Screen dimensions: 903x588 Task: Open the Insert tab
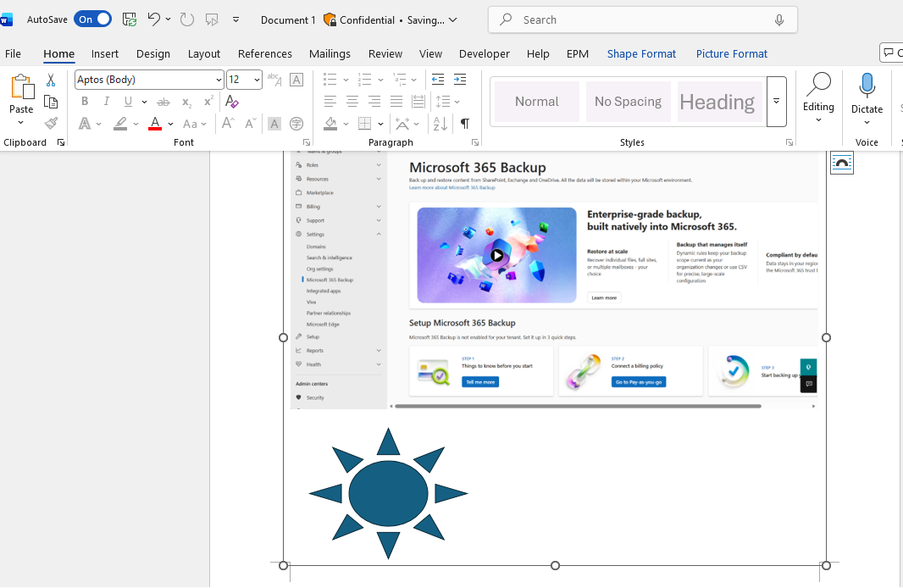[105, 53]
